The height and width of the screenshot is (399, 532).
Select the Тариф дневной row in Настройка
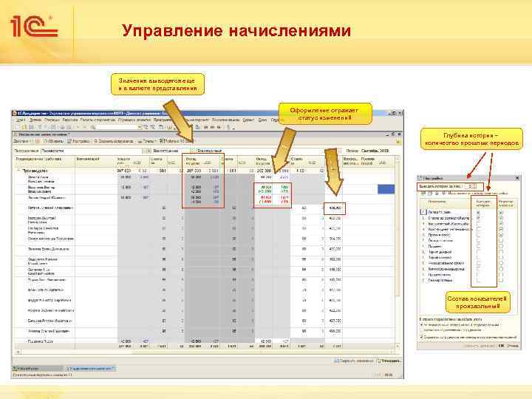click(x=440, y=252)
